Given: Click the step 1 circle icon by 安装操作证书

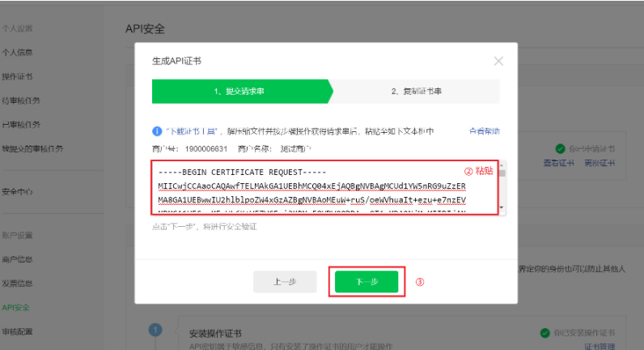Looking at the screenshot, I should coord(155,331).
